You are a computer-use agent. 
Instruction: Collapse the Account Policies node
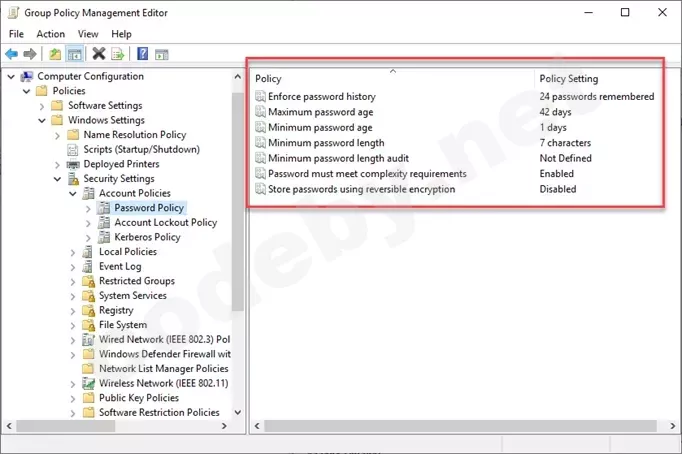tap(73, 194)
